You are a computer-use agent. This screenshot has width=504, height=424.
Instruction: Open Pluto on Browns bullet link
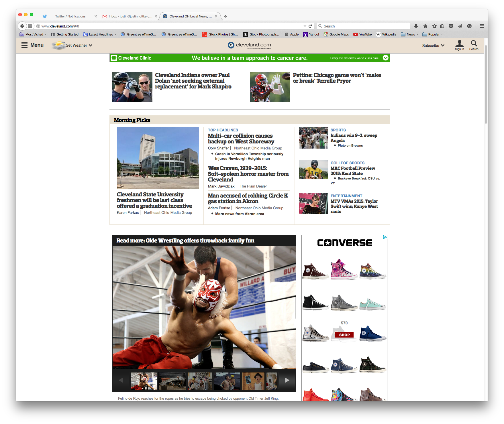(350, 145)
